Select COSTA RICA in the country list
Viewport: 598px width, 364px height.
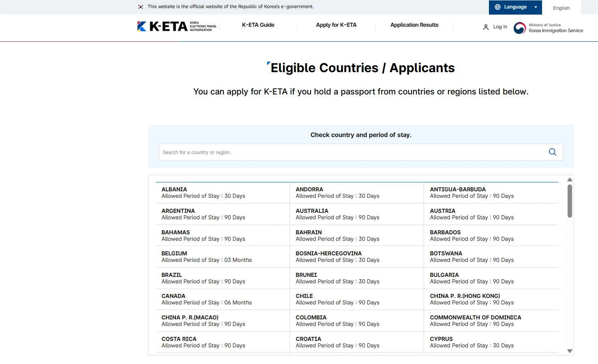click(223, 342)
